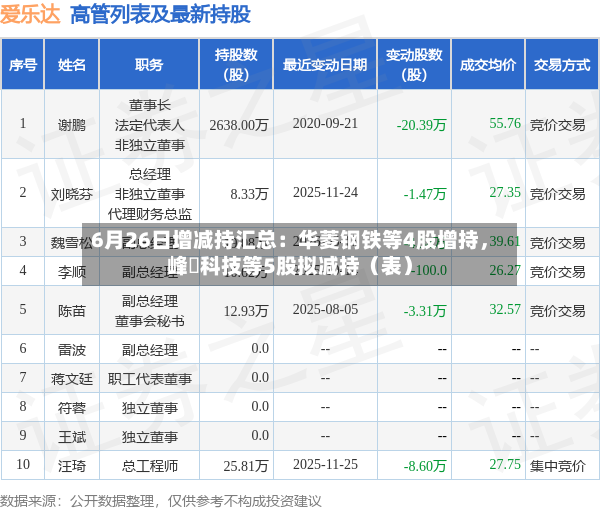The height and width of the screenshot is (510, 600).
Task: Select the 职务 column header
Action: point(149,65)
